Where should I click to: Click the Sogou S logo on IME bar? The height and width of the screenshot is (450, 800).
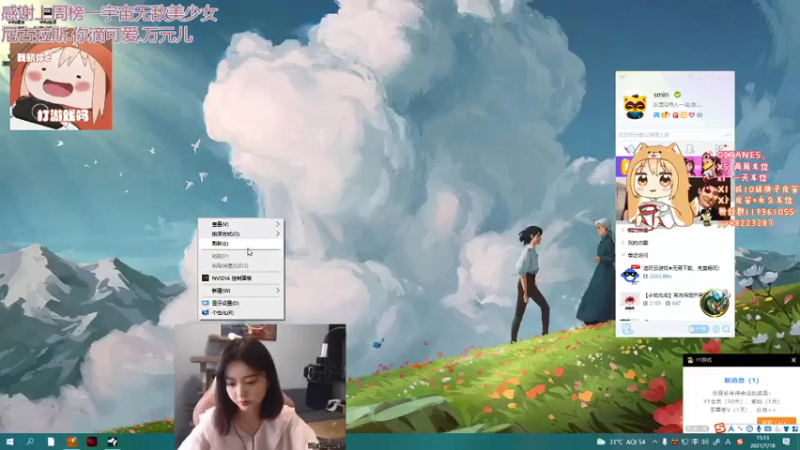(x=719, y=428)
